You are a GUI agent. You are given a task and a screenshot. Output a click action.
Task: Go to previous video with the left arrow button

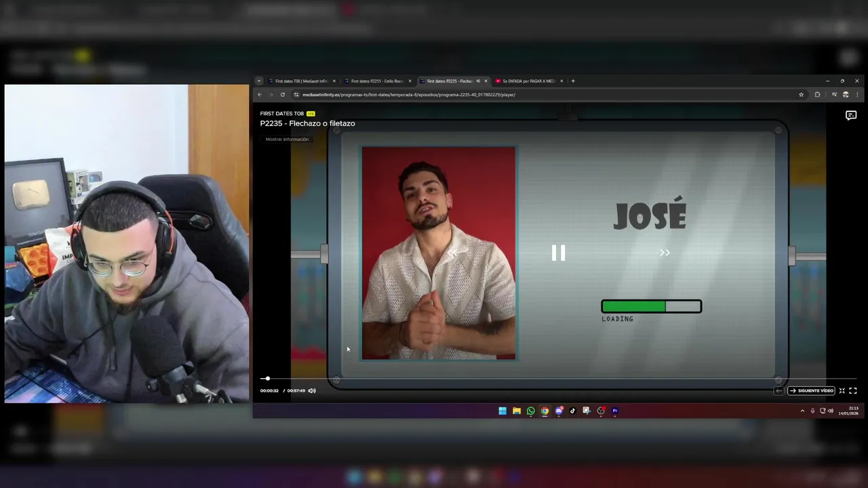pyautogui.click(x=779, y=390)
